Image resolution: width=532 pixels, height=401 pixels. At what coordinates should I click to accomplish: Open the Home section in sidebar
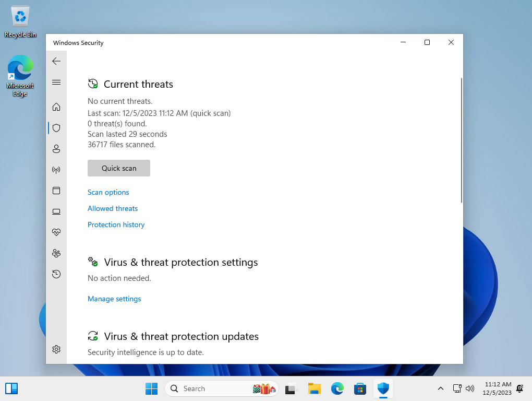pyautogui.click(x=56, y=107)
